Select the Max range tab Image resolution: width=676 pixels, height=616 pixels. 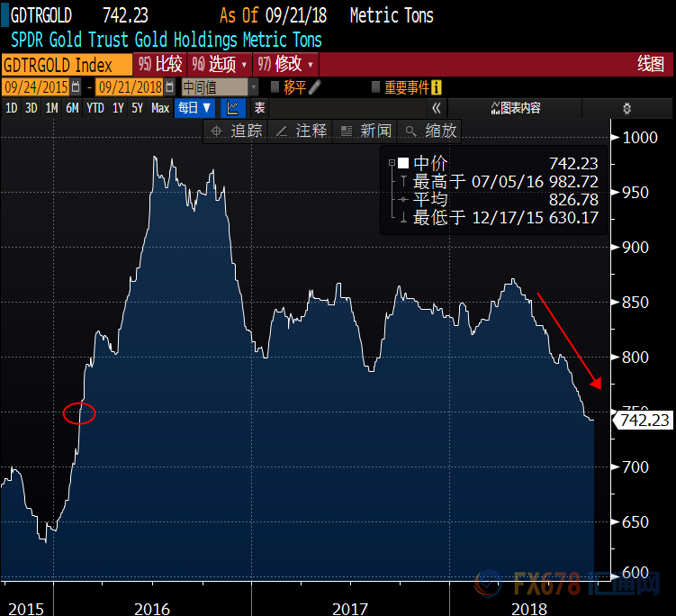pyautogui.click(x=160, y=108)
